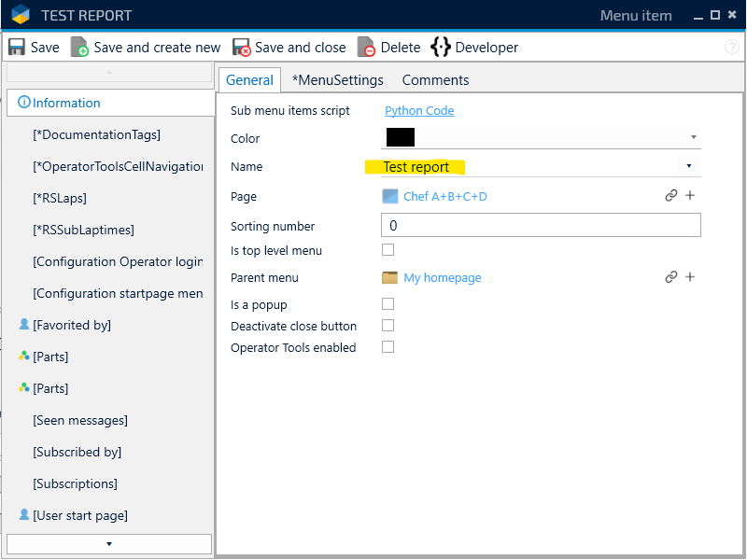
Task: Switch to the *MenuSettings tab
Action: pyautogui.click(x=337, y=80)
